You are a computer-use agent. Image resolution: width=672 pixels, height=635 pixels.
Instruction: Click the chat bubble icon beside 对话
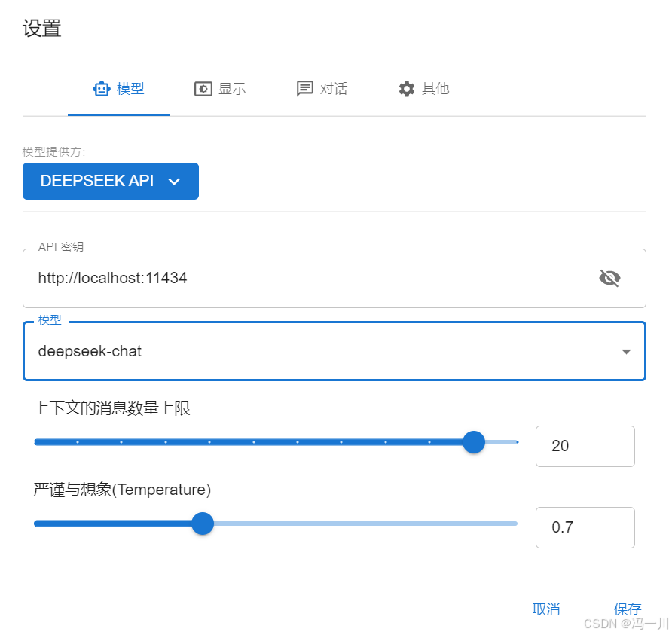coord(304,89)
